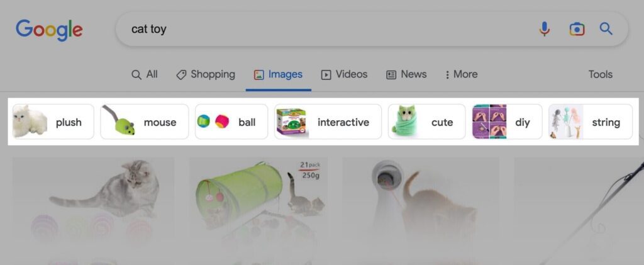Open the News tab

pyautogui.click(x=406, y=74)
